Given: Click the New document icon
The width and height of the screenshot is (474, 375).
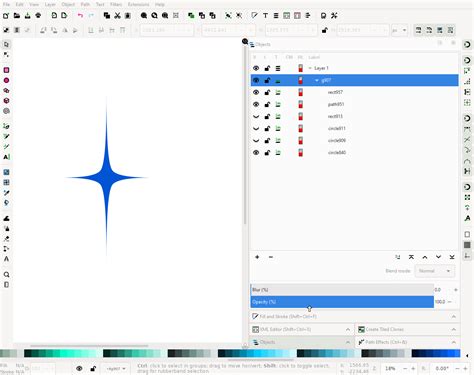Looking at the screenshot, I should click(x=6, y=15).
